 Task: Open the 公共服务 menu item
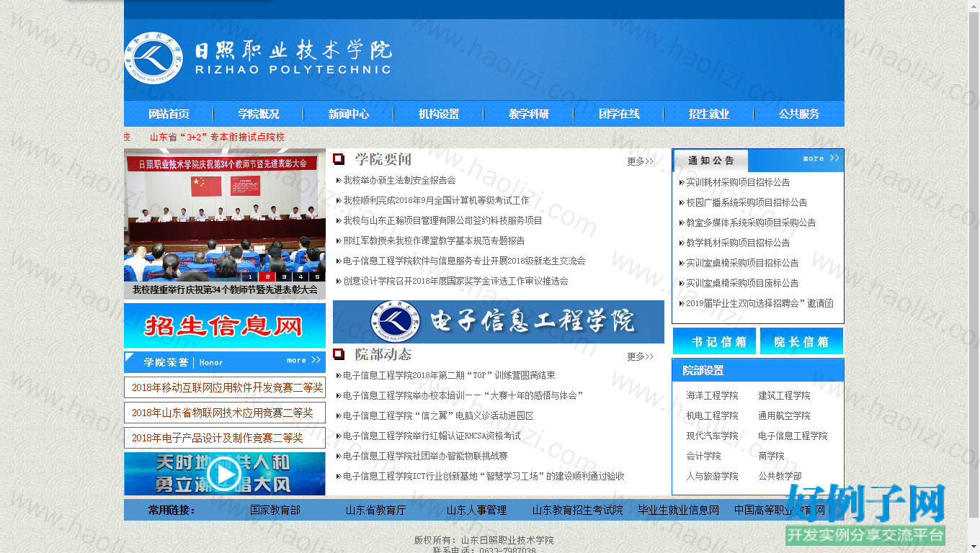point(799,114)
